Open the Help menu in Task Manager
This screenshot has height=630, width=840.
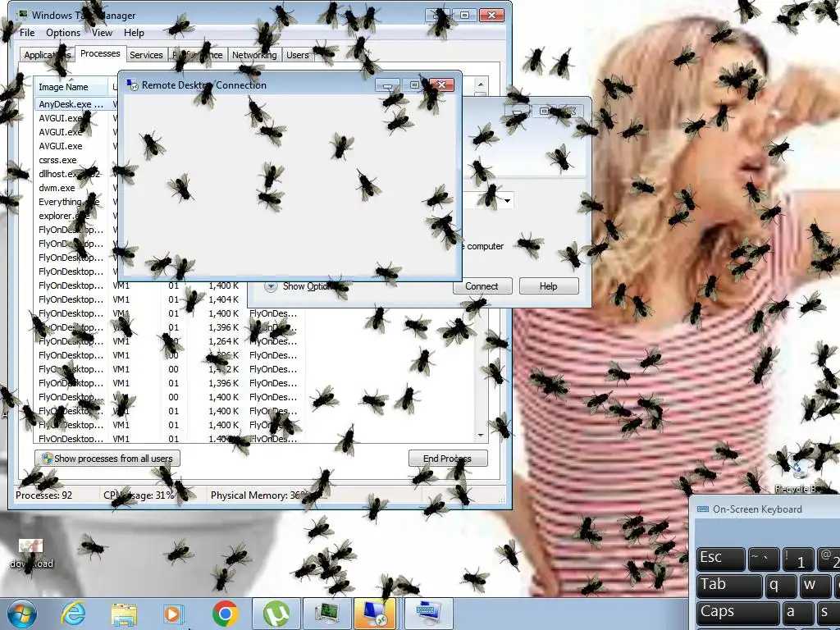click(134, 33)
